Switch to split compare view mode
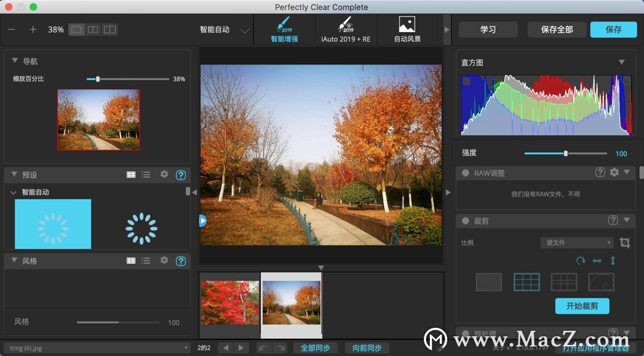Viewport: 644px width, 356px height. 109,30
